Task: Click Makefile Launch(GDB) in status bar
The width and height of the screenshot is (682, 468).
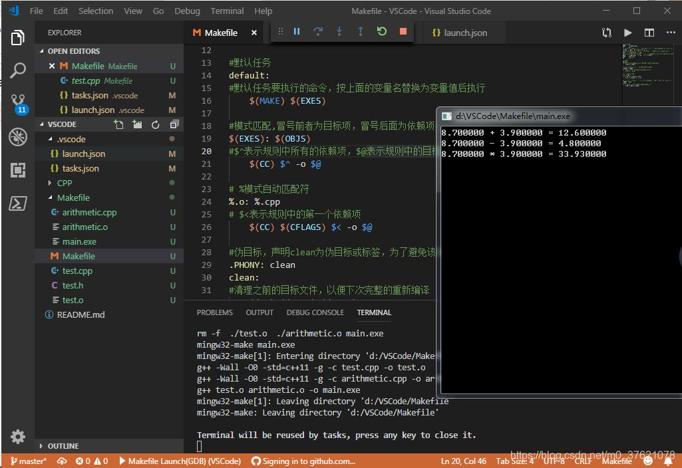Action: pos(180,461)
